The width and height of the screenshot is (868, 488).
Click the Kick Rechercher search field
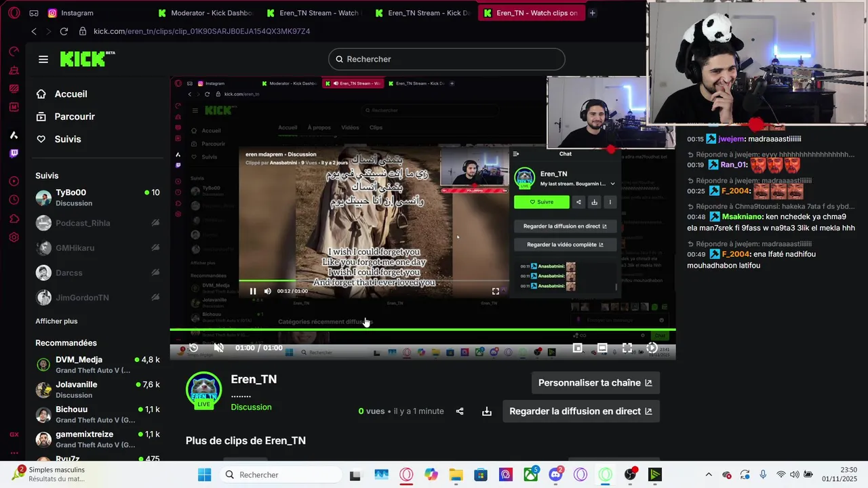tap(446, 59)
